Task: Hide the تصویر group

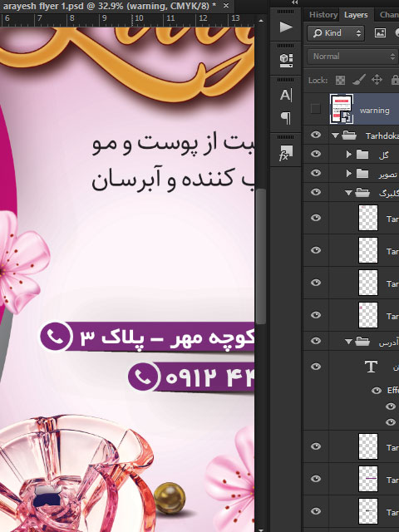Action: 316,173
